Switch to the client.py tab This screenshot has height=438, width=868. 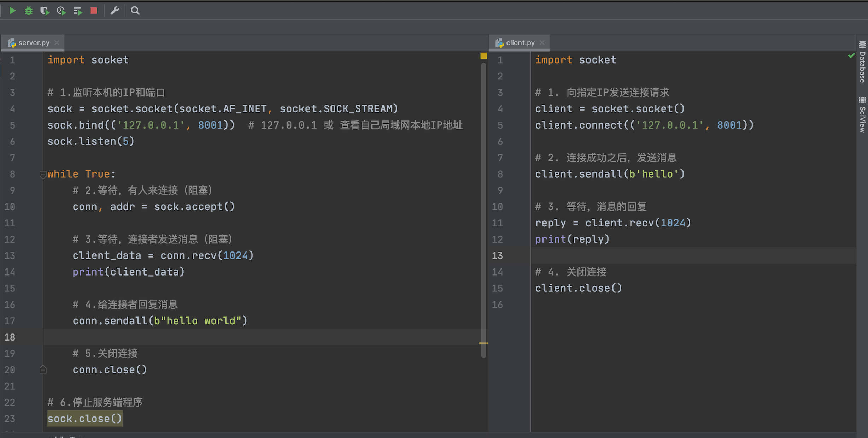pyautogui.click(x=520, y=43)
